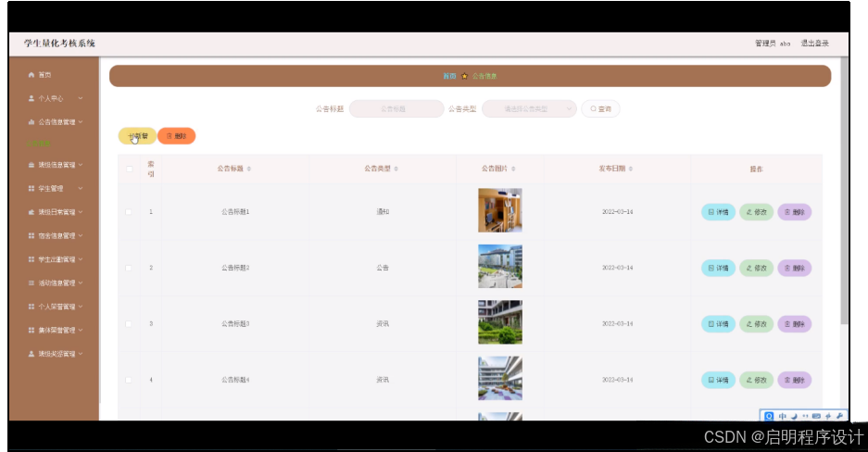Open the 公告类型 select dropdown

[529, 109]
